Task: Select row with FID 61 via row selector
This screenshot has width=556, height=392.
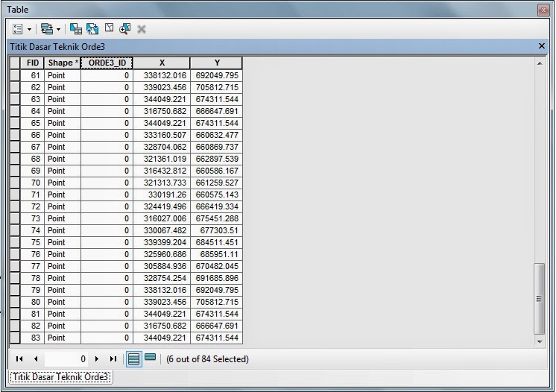Action: tap(15, 75)
